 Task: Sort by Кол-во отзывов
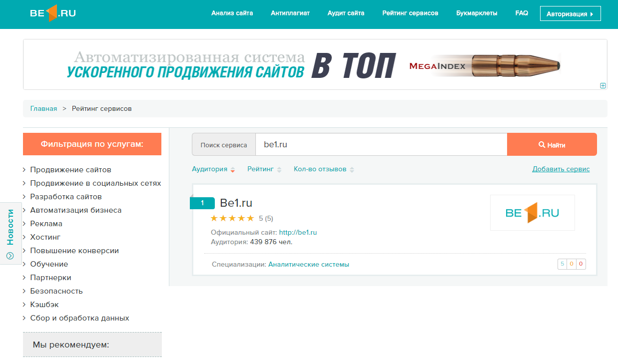320,169
